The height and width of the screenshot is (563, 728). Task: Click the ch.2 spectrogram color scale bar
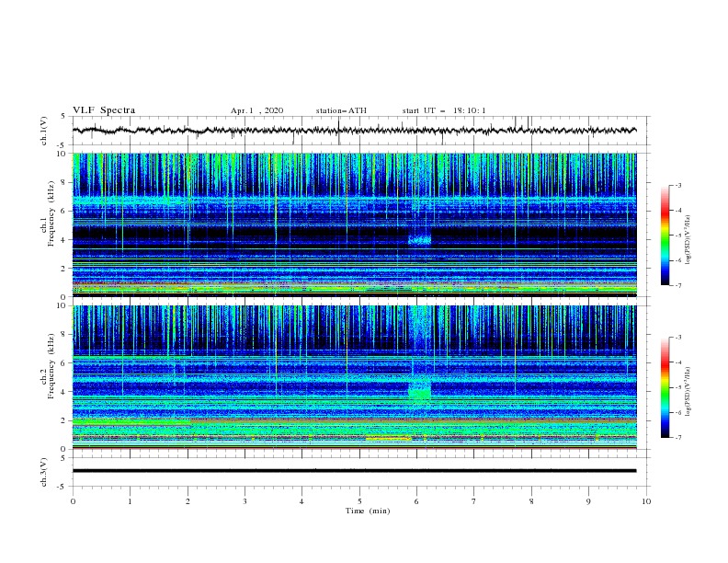pos(665,387)
